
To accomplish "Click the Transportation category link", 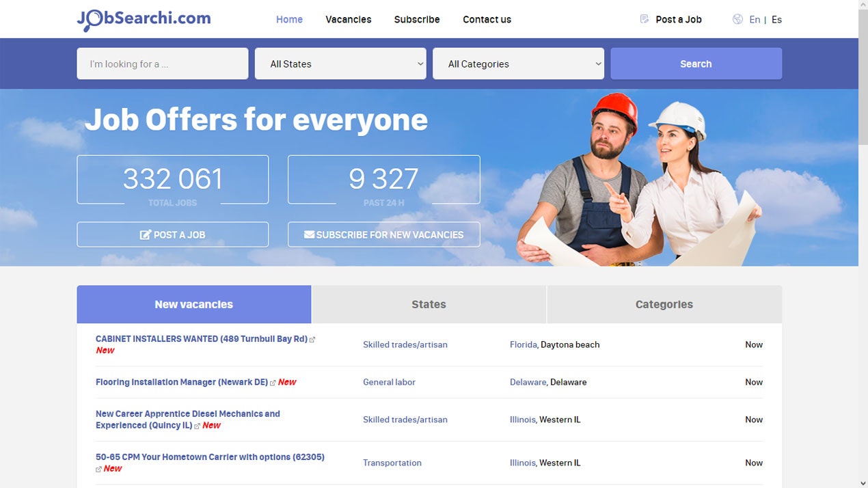I will [392, 463].
